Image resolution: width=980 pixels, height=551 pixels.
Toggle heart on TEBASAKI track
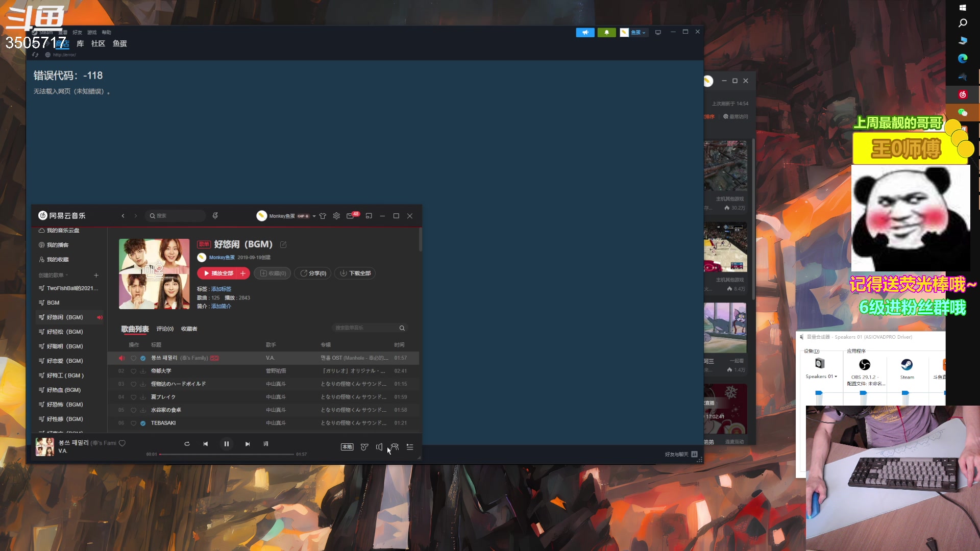tap(133, 423)
